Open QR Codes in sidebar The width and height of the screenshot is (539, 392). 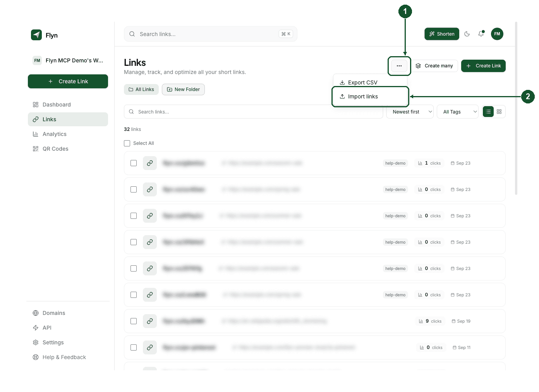click(68, 149)
